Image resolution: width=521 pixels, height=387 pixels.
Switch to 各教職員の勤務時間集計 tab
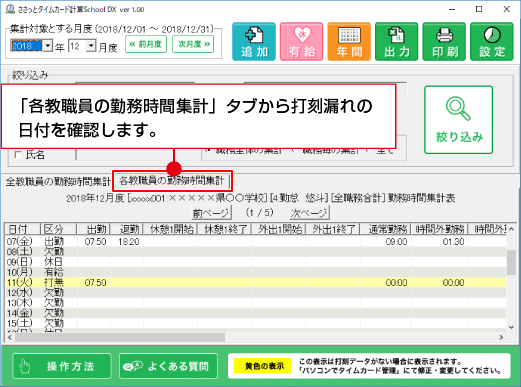(x=172, y=181)
